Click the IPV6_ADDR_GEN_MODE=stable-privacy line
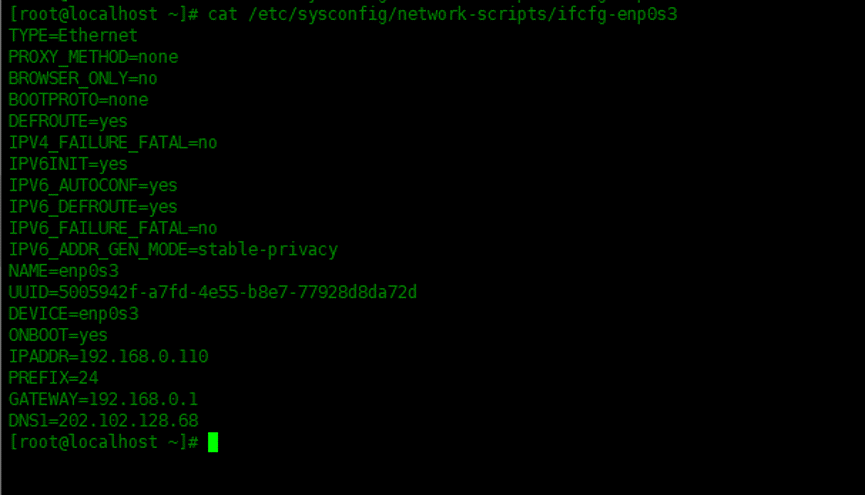865x495 pixels. point(173,250)
